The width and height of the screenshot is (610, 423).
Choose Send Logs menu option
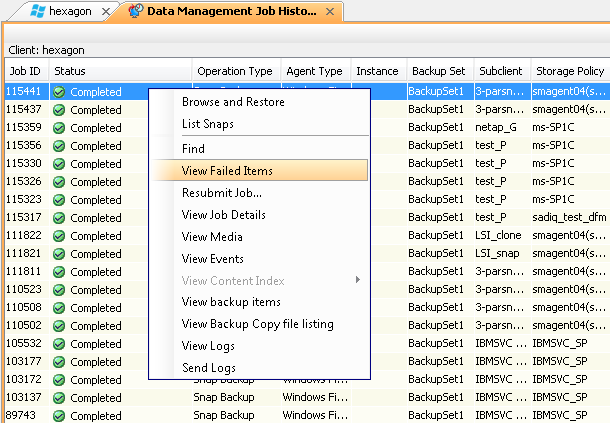[209, 368]
